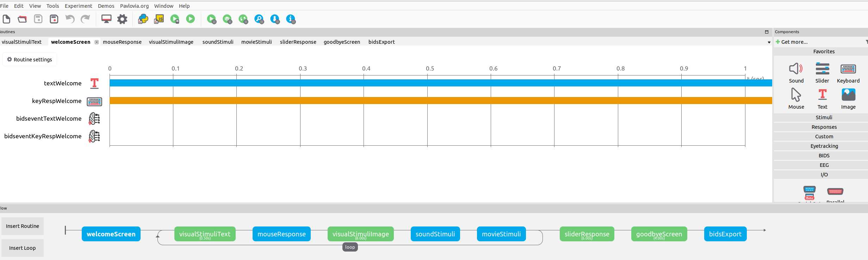Click Insert Loop button
Viewport: 868px width, 260px height.
click(x=23, y=248)
